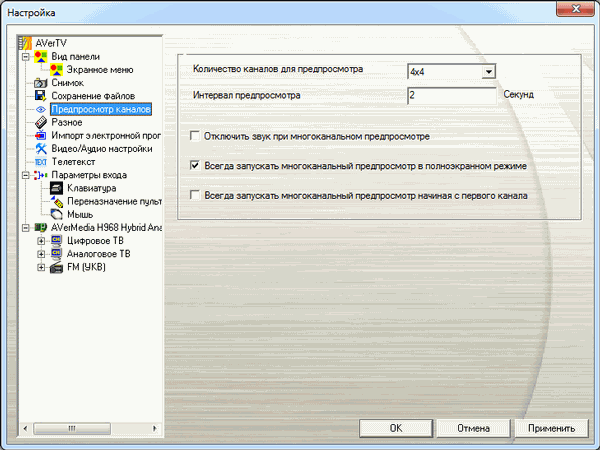Enable Отключить звук при многоканальном предпросмотре
The height and width of the screenshot is (450, 600).
[x=195, y=136]
